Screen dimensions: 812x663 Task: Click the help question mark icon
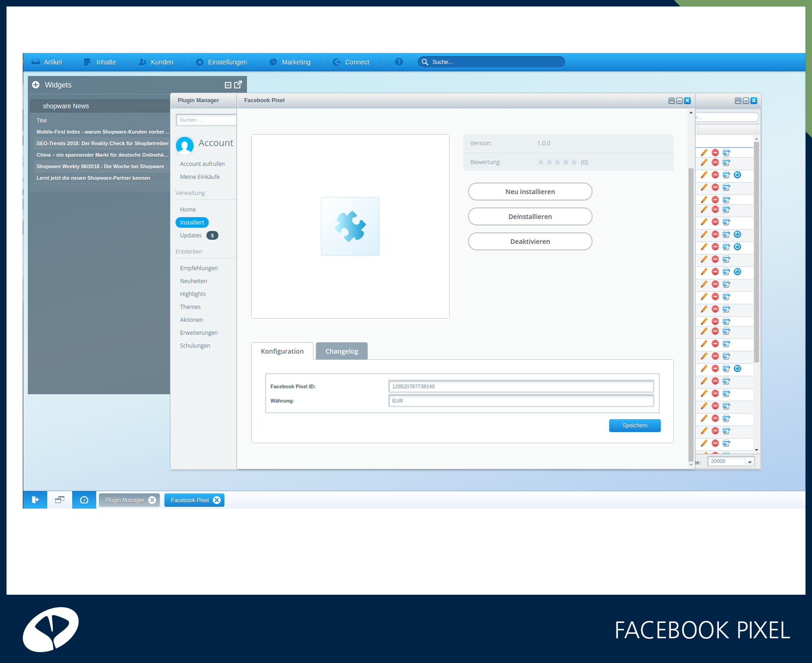click(x=399, y=62)
